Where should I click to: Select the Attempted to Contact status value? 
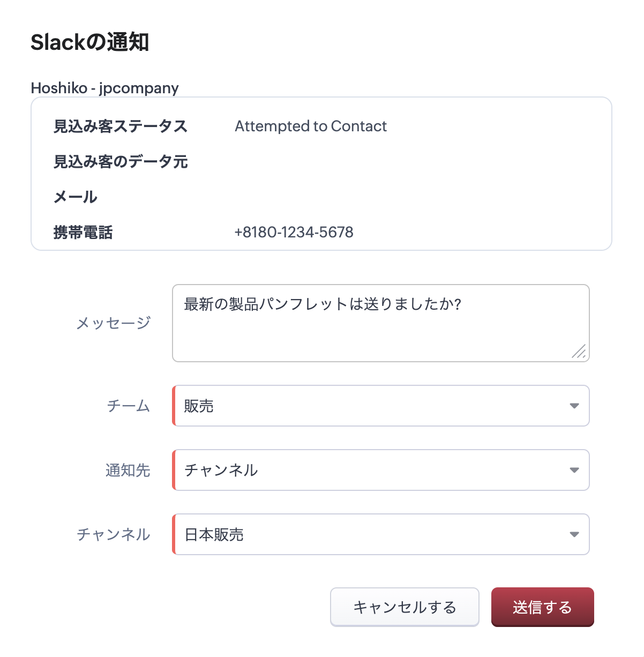(311, 126)
